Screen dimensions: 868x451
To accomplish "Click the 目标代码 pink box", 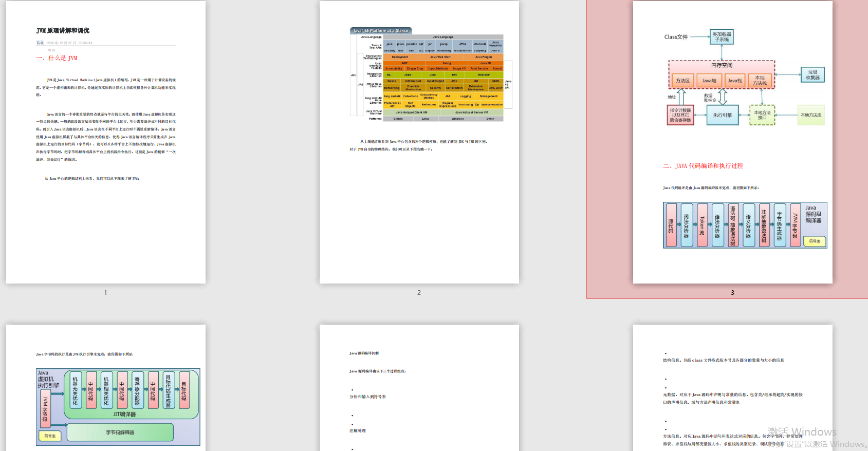I will (x=184, y=390).
